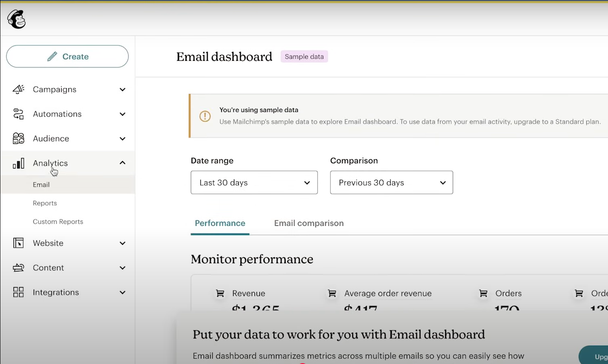Click the Content sidebar icon
Image resolution: width=608 pixels, height=364 pixels.
coord(18,268)
